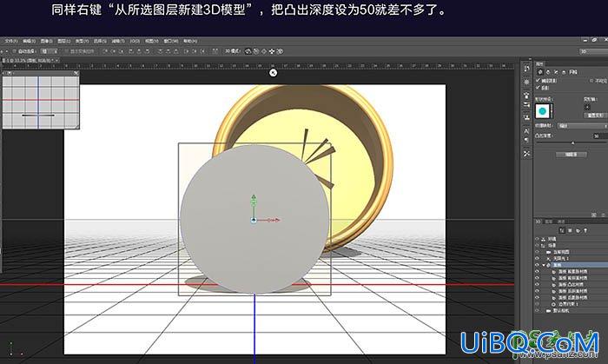Toggle the 不可见 checkbox
Viewport: 608px width, 364px height.
point(591,81)
